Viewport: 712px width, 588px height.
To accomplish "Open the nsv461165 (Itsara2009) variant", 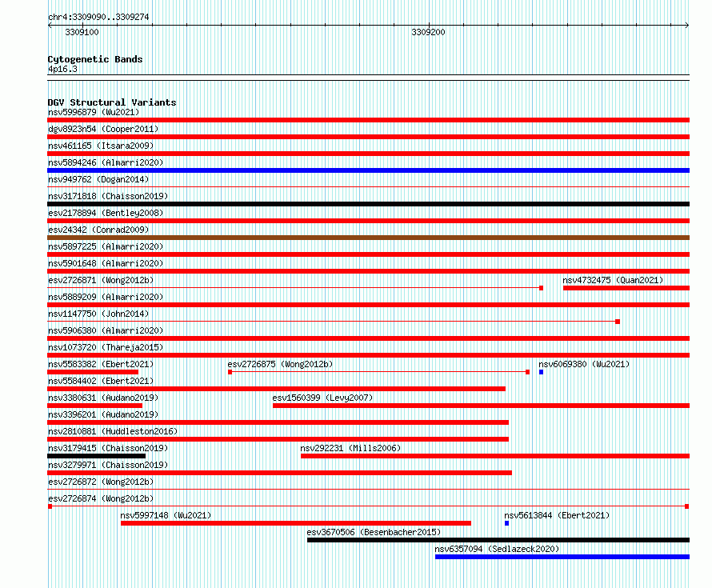I will 101,146.
